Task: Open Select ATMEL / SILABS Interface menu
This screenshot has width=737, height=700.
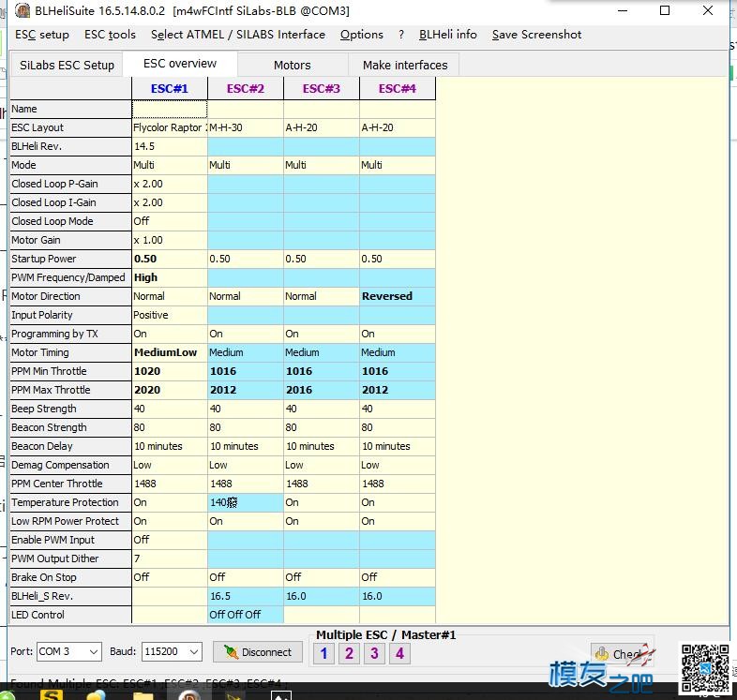Action: pos(238,35)
